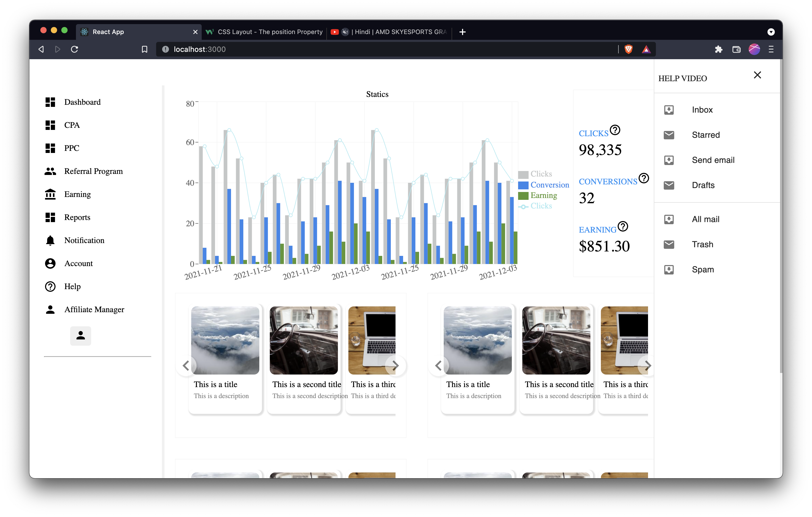The image size is (812, 517).
Task: Open the browser extensions puzzle icon
Action: pyautogui.click(x=718, y=49)
